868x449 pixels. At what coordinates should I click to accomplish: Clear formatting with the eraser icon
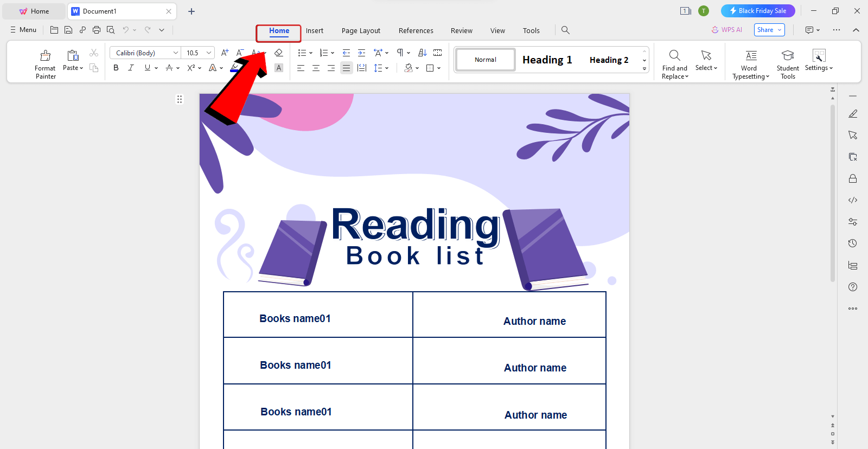point(279,53)
